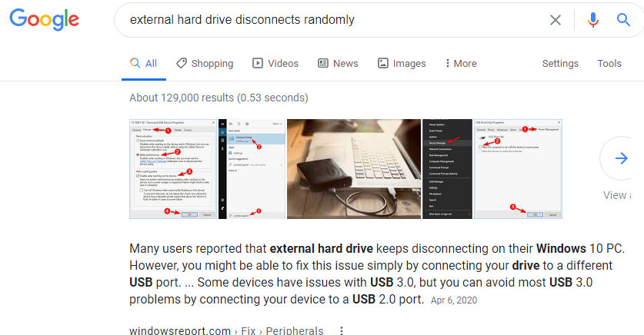Select the All results tab
644x335 pixels.
[144, 64]
